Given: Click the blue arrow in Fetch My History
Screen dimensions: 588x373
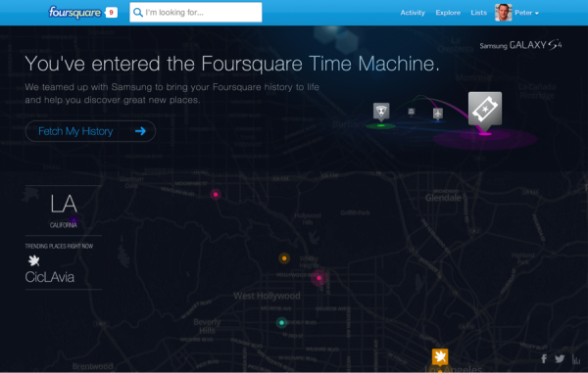Looking at the screenshot, I should pyautogui.click(x=140, y=131).
